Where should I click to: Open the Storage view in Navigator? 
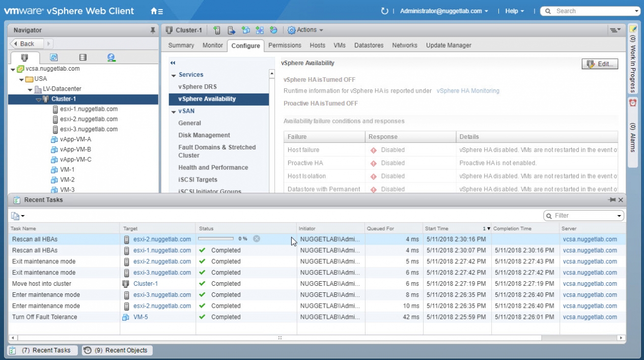tap(82, 57)
